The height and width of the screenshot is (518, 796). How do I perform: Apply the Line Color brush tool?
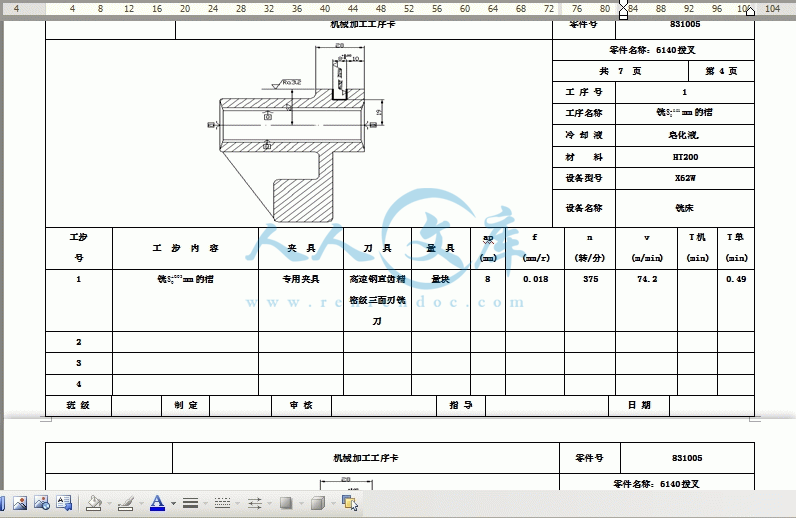[125, 503]
